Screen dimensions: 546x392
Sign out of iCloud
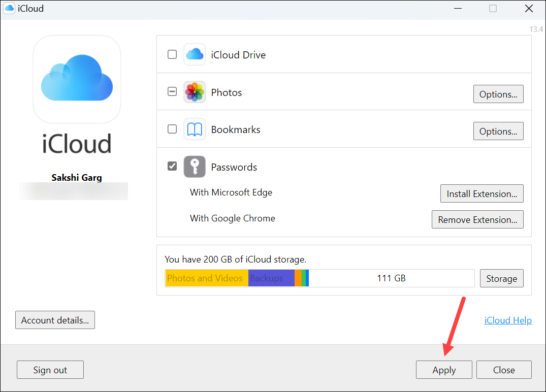(x=50, y=370)
